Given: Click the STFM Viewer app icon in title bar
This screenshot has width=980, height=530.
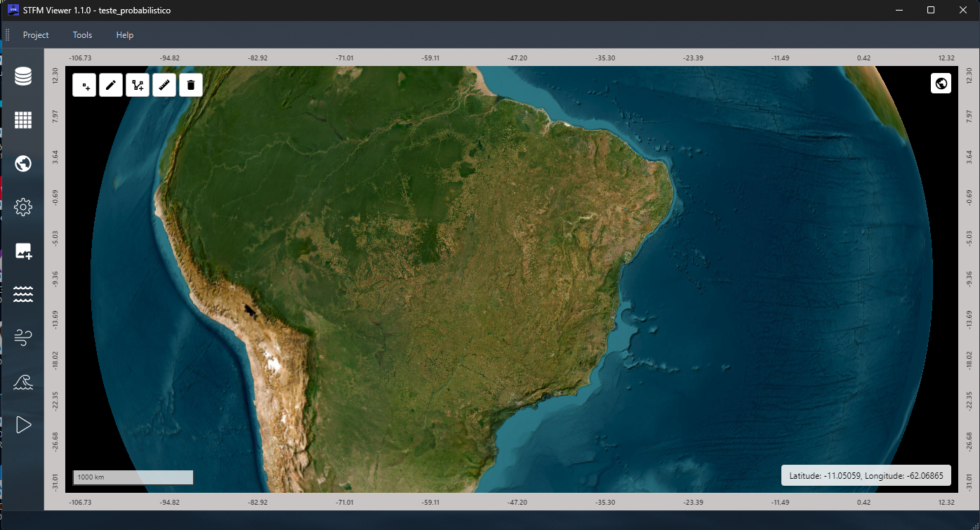Looking at the screenshot, I should pyautogui.click(x=13, y=10).
